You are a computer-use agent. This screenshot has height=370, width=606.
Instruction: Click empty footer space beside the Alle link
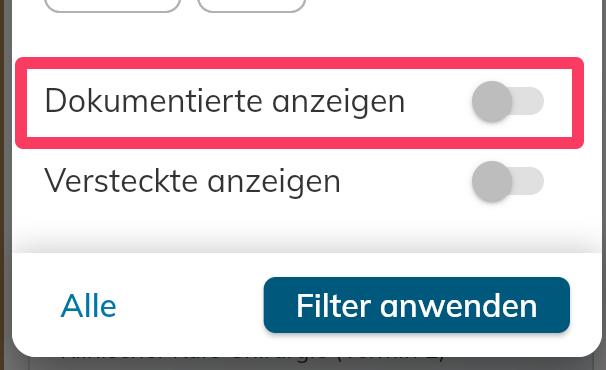tap(189, 305)
